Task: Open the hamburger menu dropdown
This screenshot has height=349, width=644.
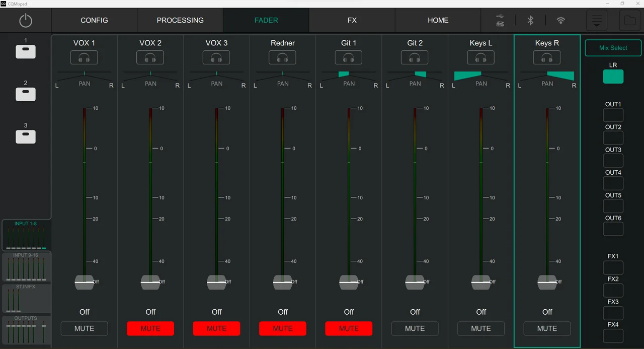Action: (x=597, y=20)
